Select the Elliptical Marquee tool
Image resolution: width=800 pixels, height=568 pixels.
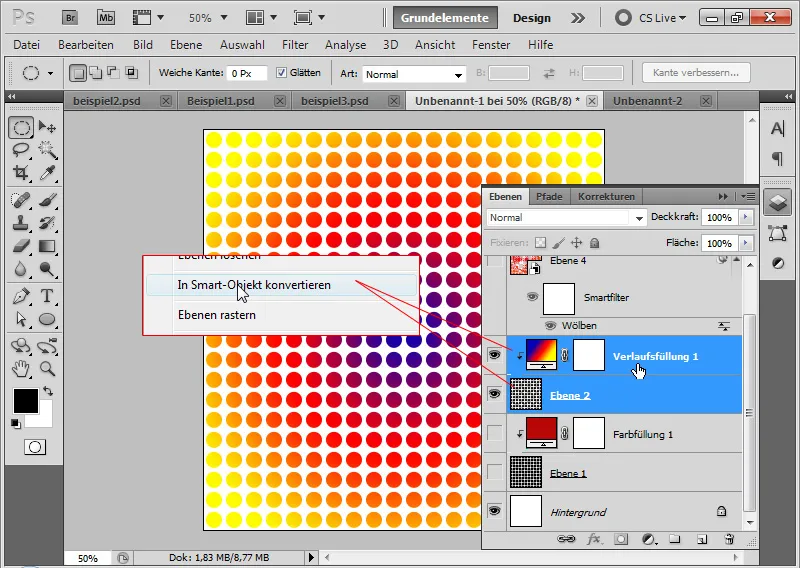(x=21, y=127)
